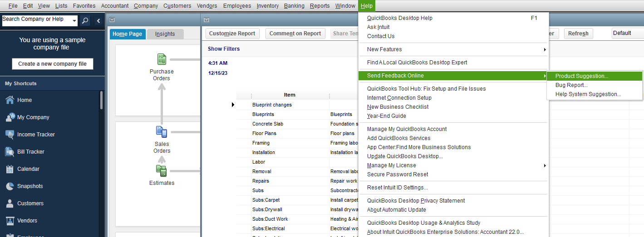Click the Refresh report button
Viewport: 644px width, 237px height.
(x=578, y=34)
